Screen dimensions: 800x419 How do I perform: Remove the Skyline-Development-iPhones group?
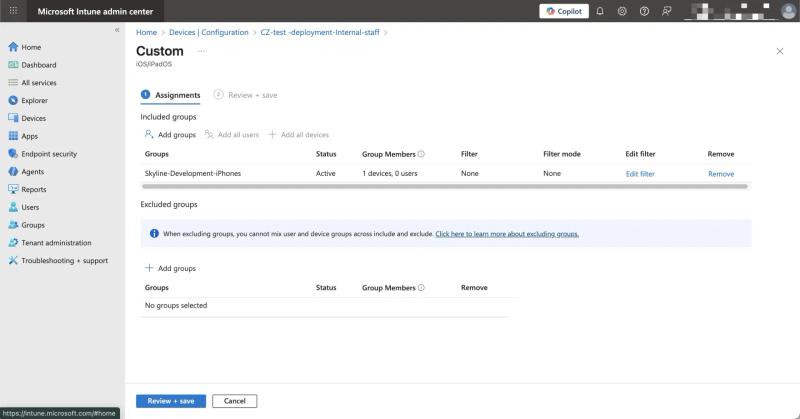click(x=721, y=174)
